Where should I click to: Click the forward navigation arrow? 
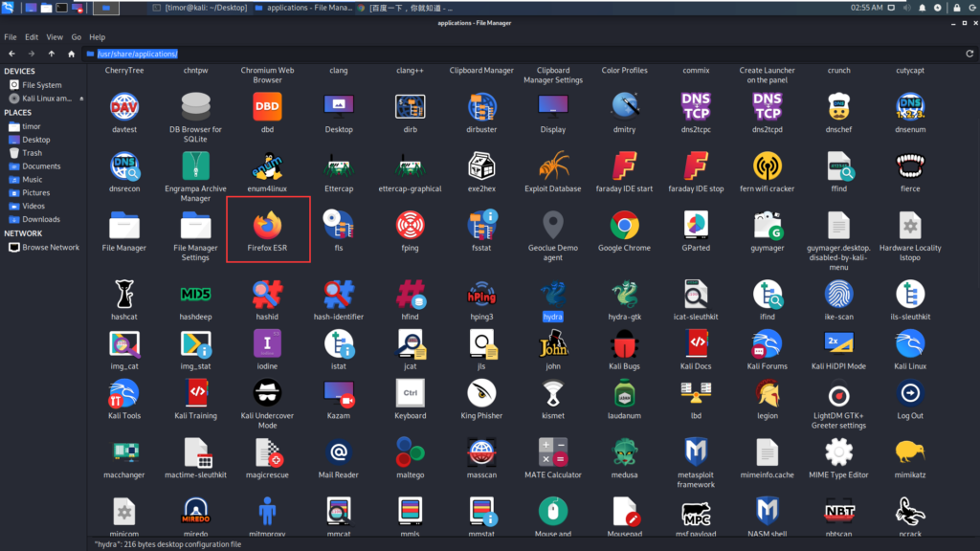tap(32, 54)
